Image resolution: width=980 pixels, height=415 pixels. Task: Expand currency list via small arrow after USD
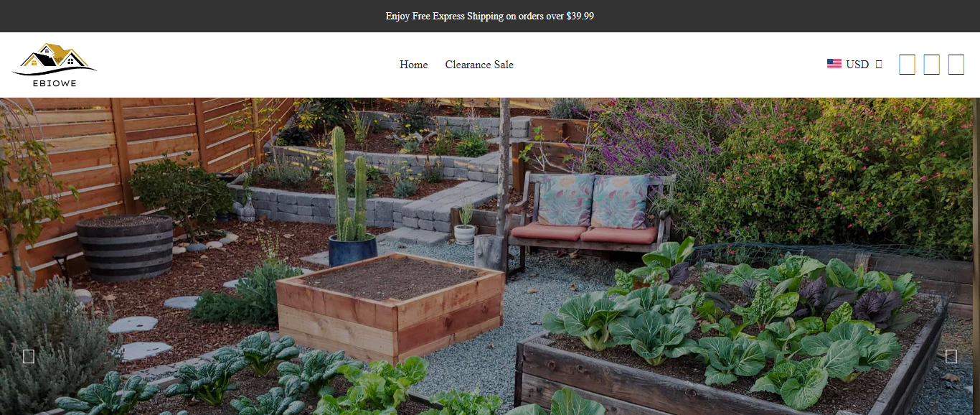[879, 64]
